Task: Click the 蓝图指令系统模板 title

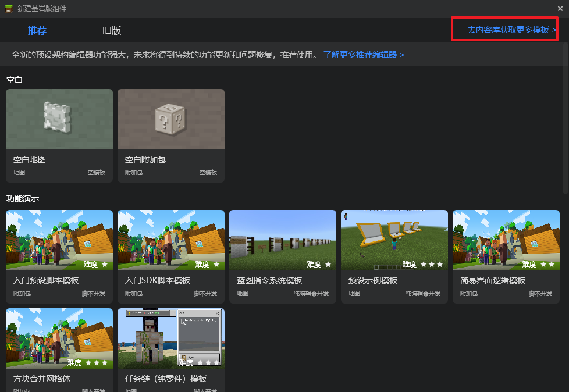Action: (x=269, y=280)
